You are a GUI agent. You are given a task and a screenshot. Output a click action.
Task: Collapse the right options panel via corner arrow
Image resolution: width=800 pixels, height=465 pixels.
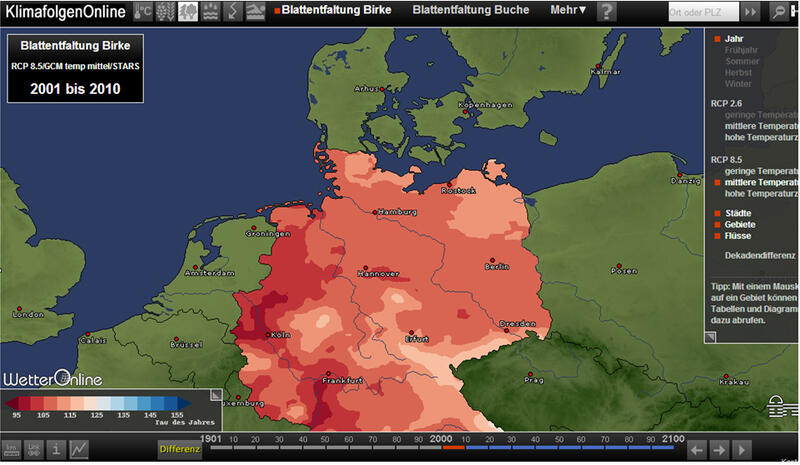[710, 337]
